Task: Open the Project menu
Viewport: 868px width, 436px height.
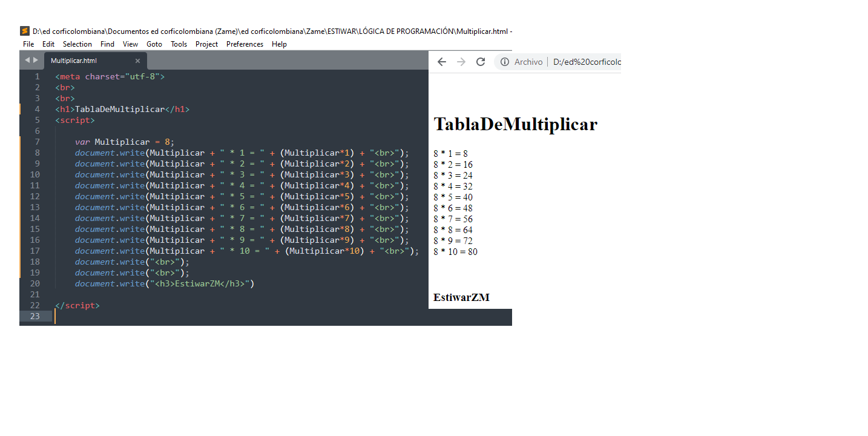Action: [206, 44]
